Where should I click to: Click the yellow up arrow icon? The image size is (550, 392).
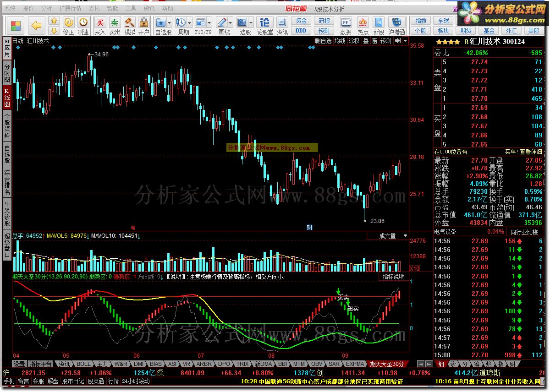point(54,21)
